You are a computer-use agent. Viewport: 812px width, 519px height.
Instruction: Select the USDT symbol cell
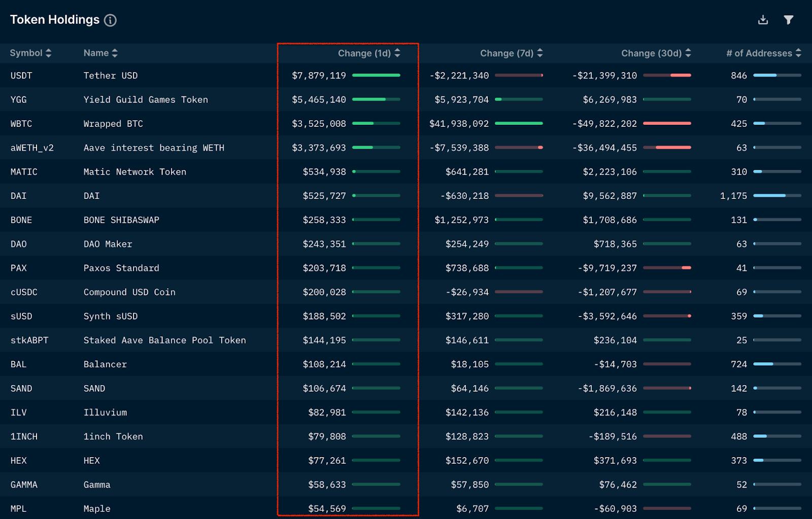(x=21, y=76)
